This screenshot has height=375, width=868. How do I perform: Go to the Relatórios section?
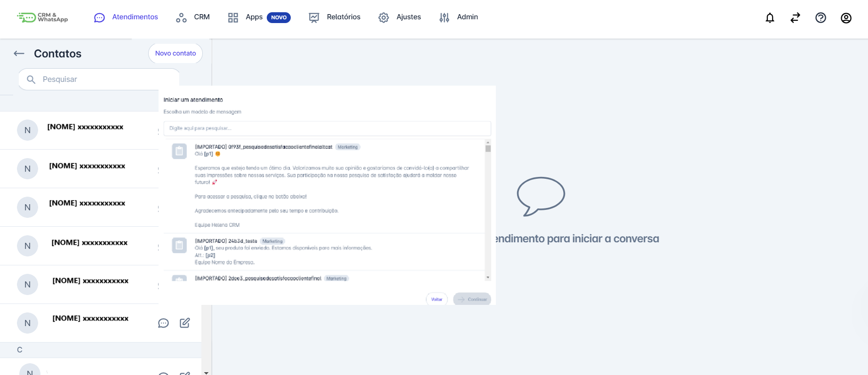point(334,17)
